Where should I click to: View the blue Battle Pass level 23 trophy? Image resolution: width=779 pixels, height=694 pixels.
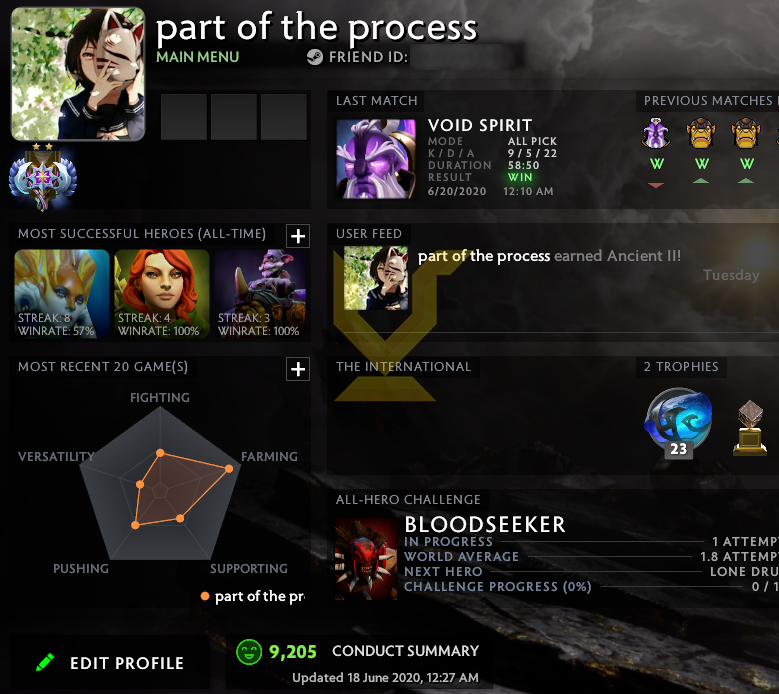click(x=679, y=423)
